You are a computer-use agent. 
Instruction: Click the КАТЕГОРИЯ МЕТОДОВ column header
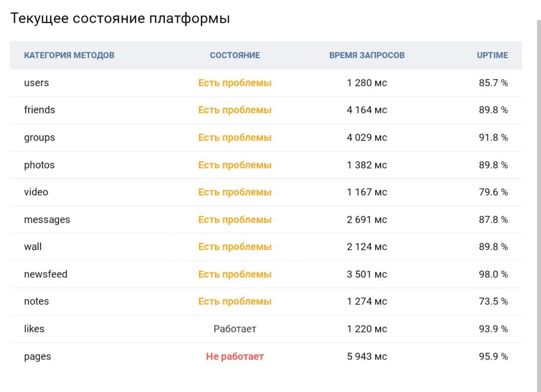pyautogui.click(x=69, y=55)
